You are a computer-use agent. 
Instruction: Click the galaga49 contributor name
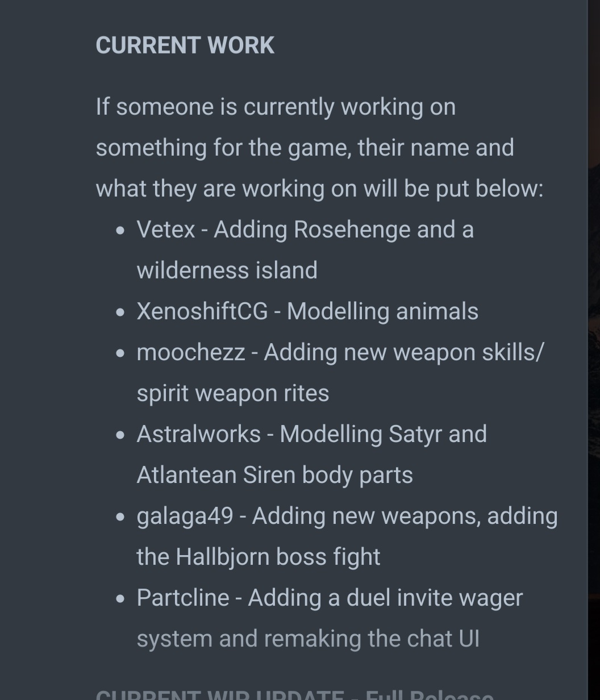[185, 516]
